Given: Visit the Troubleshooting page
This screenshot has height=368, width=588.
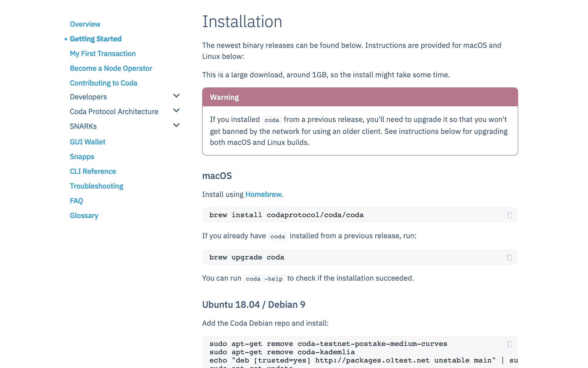Looking at the screenshot, I should (x=96, y=186).
